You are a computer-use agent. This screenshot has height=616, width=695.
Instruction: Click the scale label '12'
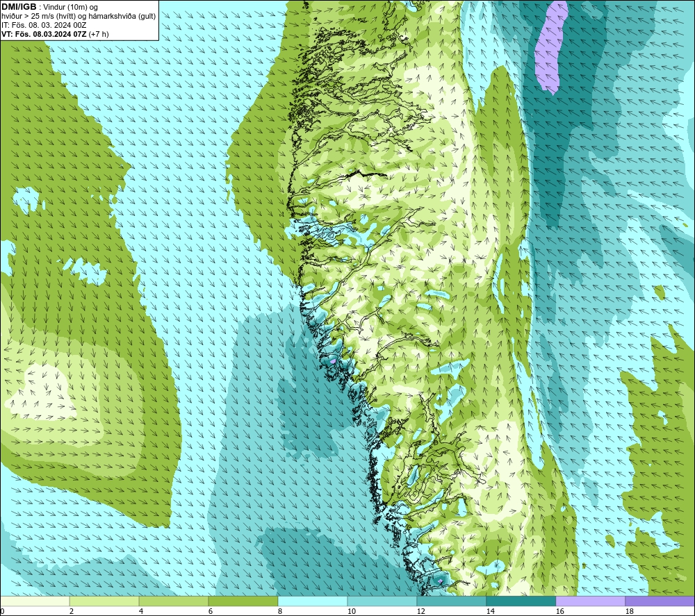(x=420, y=612)
